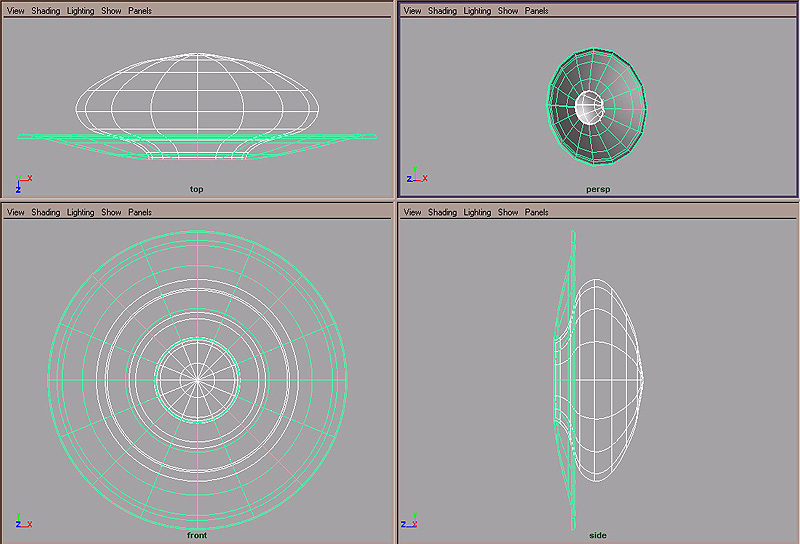Click the axis indicator icon in the top viewport

(21, 183)
